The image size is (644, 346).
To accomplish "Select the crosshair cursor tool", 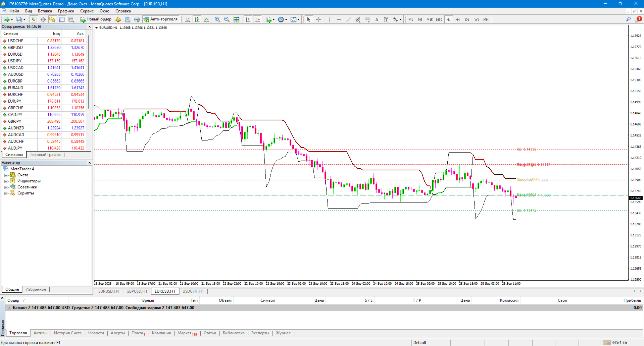I will tap(318, 19).
